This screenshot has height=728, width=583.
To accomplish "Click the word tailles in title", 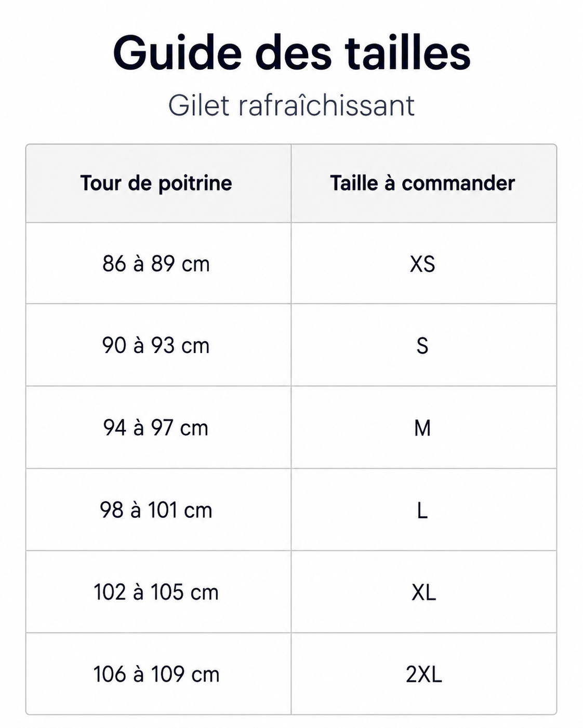I will pos(408,53).
